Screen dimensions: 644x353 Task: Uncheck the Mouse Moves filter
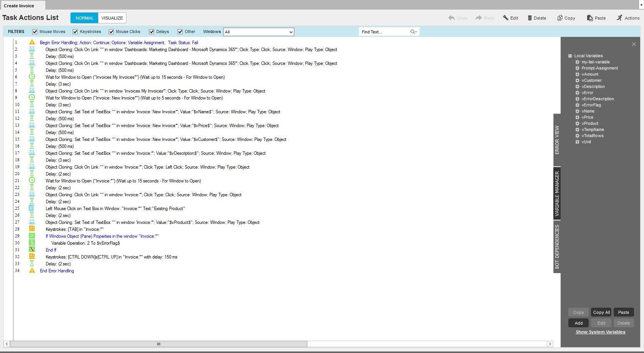pos(35,32)
